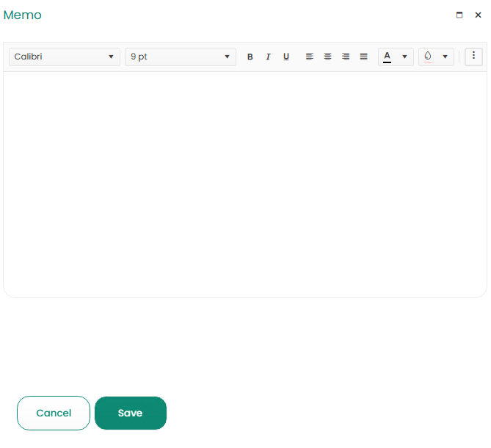Screen dimensions: 491x448
Task: Click inside the memo text area
Action: [244, 184]
